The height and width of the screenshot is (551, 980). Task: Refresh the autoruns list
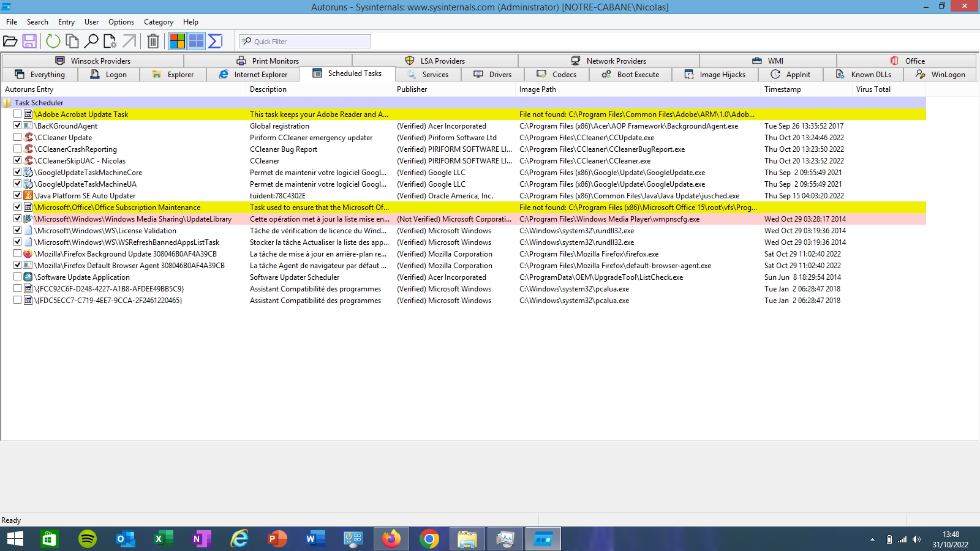[x=53, y=41]
